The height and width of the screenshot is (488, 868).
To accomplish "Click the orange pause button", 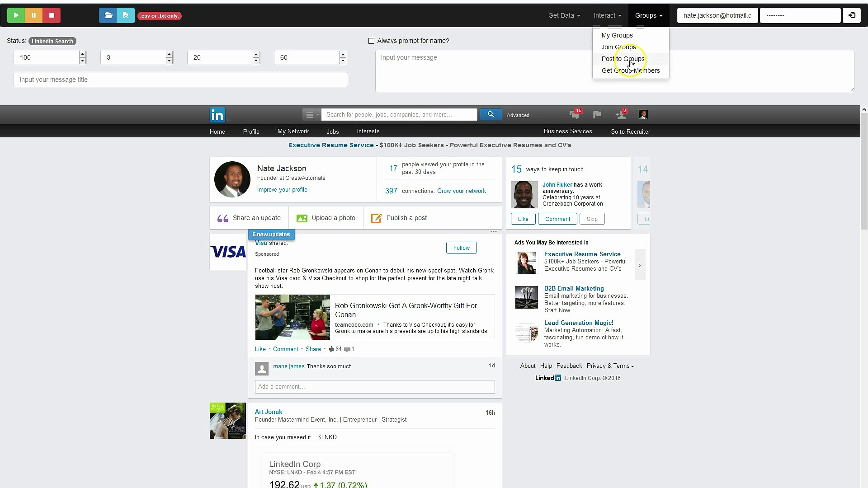I will [x=33, y=15].
